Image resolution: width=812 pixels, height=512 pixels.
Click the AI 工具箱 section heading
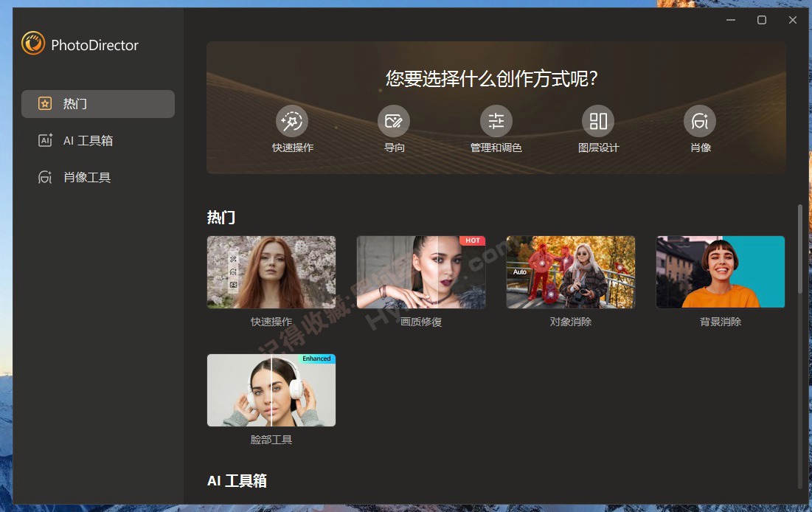click(237, 480)
